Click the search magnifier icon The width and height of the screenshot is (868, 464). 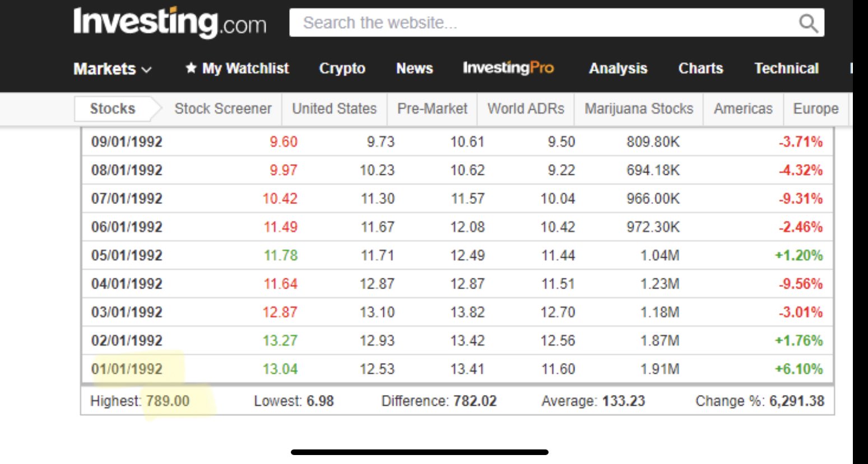click(x=808, y=23)
